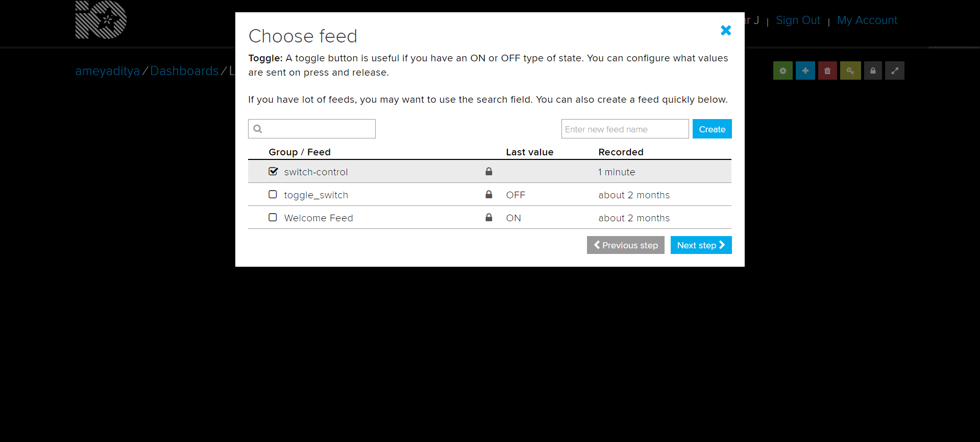
Task: Click lock icon in toggle_switch row
Action: 489,194
